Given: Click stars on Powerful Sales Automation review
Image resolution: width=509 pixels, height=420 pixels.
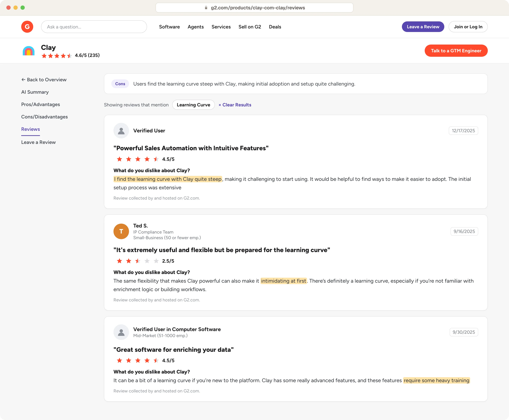Looking at the screenshot, I should click(x=138, y=159).
